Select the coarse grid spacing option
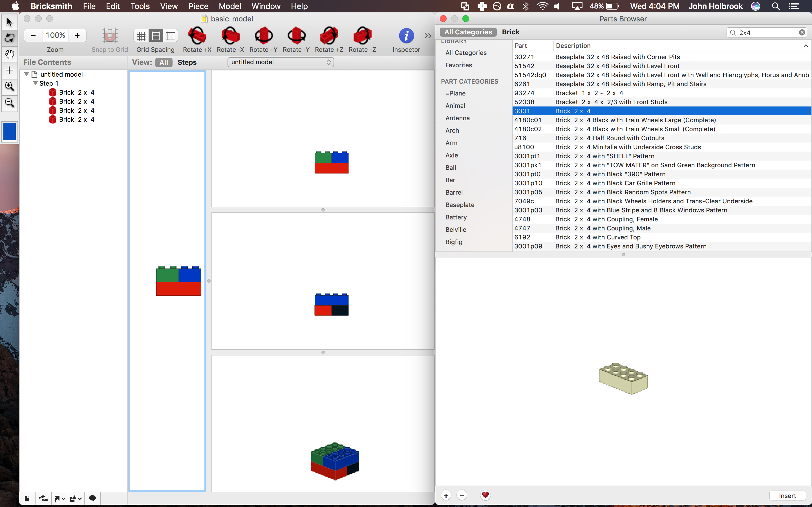The height and width of the screenshot is (507, 812). [171, 35]
